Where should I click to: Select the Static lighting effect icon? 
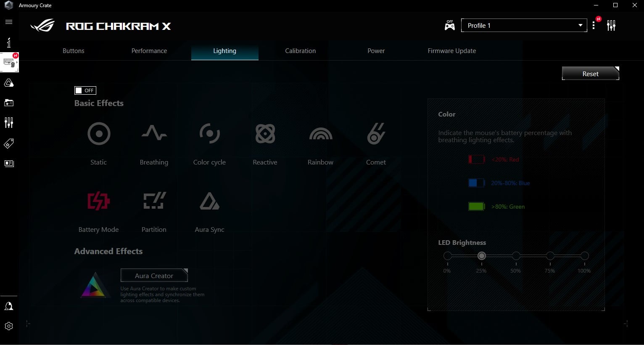[x=99, y=134]
